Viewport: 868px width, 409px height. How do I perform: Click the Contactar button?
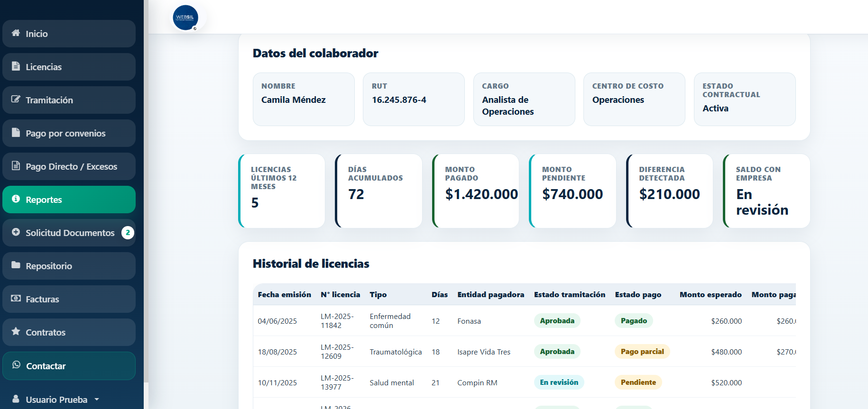[69, 366]
